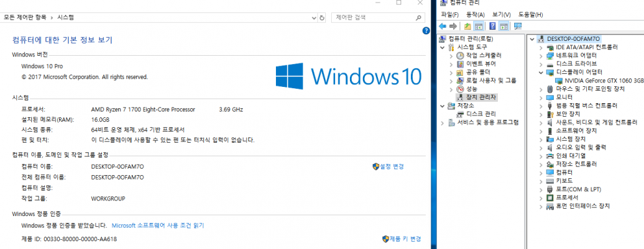
Task: Collapse the 디스플레이 어댑터 category
Action: (x=541, y=72)
